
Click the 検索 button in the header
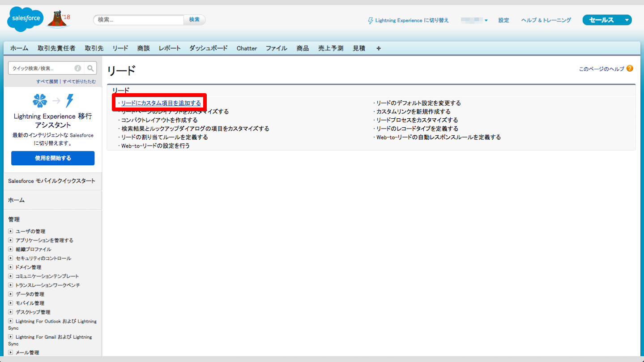click(x=195, y=20)
